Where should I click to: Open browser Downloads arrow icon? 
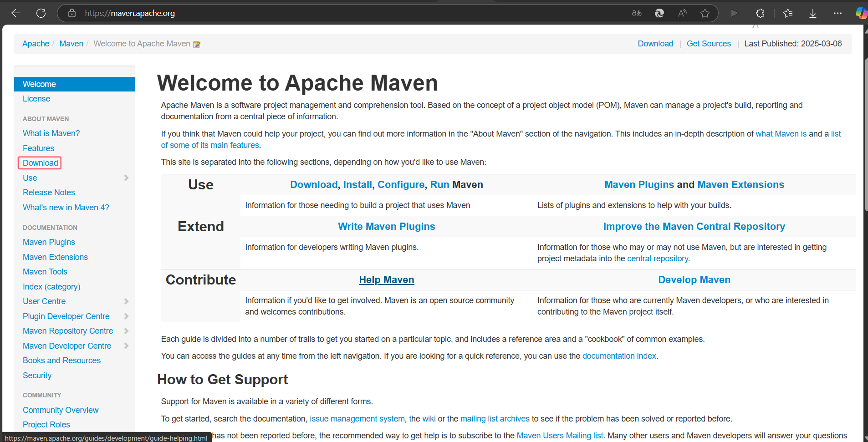tap(812, 13)
